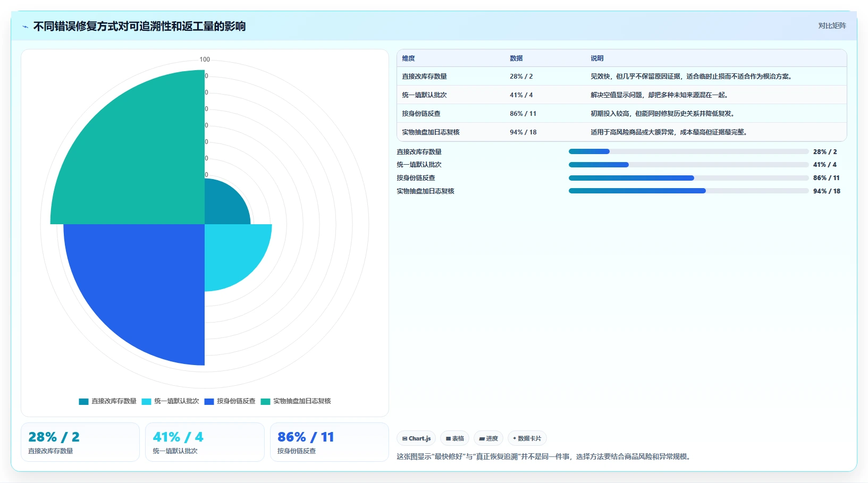Select the Chart.js tag chip
Image resolution: width=868 pixels, height=483 pixels.
416,438
